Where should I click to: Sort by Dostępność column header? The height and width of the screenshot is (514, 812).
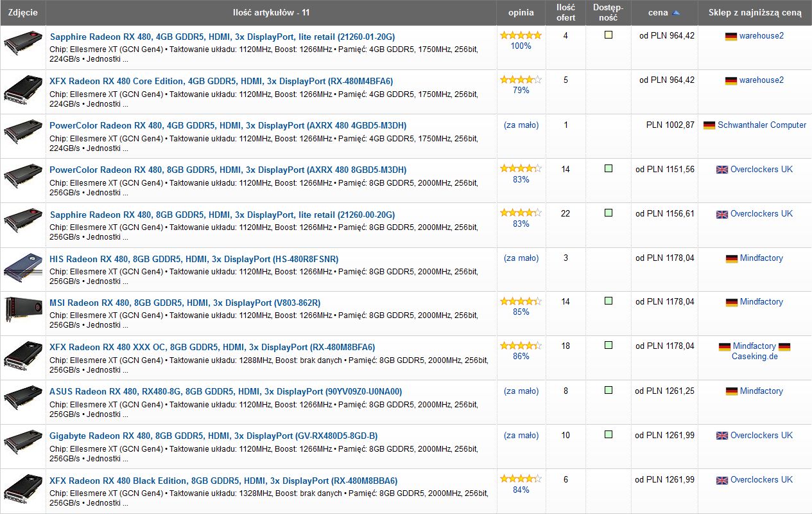(x=608, y=13)
